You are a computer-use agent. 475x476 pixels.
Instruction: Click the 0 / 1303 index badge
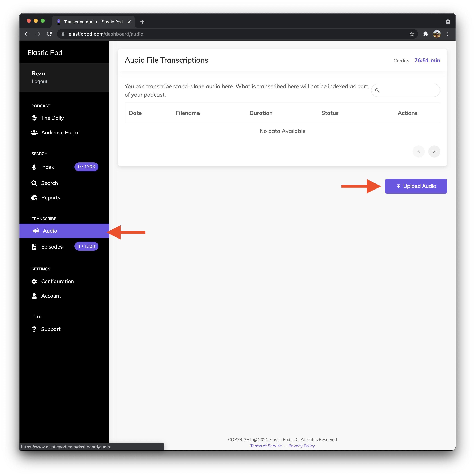(x=86, y=167)
